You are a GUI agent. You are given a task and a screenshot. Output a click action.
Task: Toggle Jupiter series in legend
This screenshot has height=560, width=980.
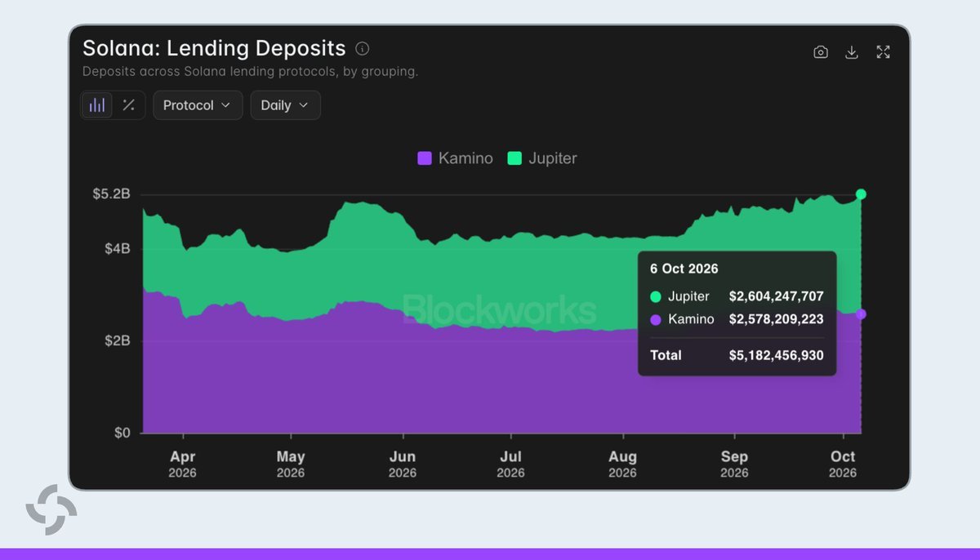[542, 158]
